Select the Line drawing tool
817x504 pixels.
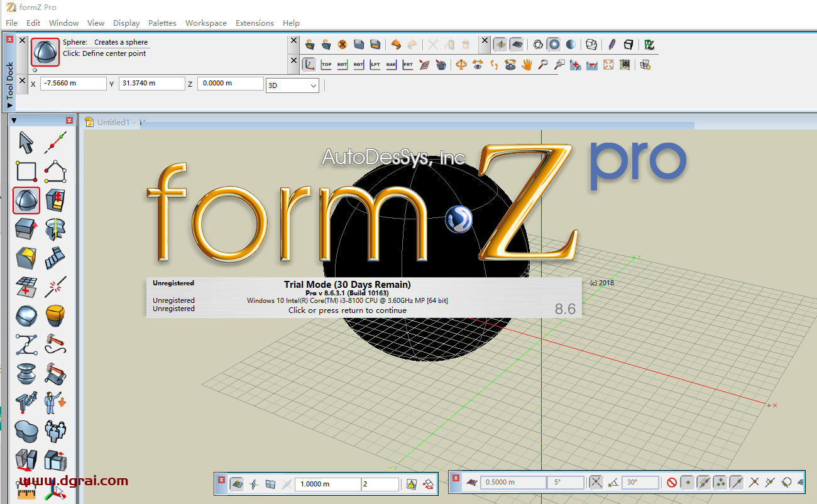pyautogui.click(x=56, y=143)
